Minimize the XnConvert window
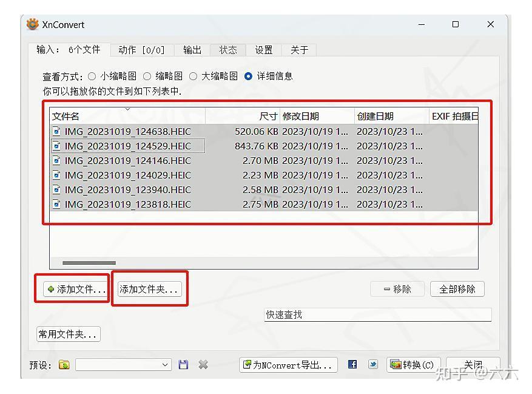532x394 pixels. pos(422,24)
